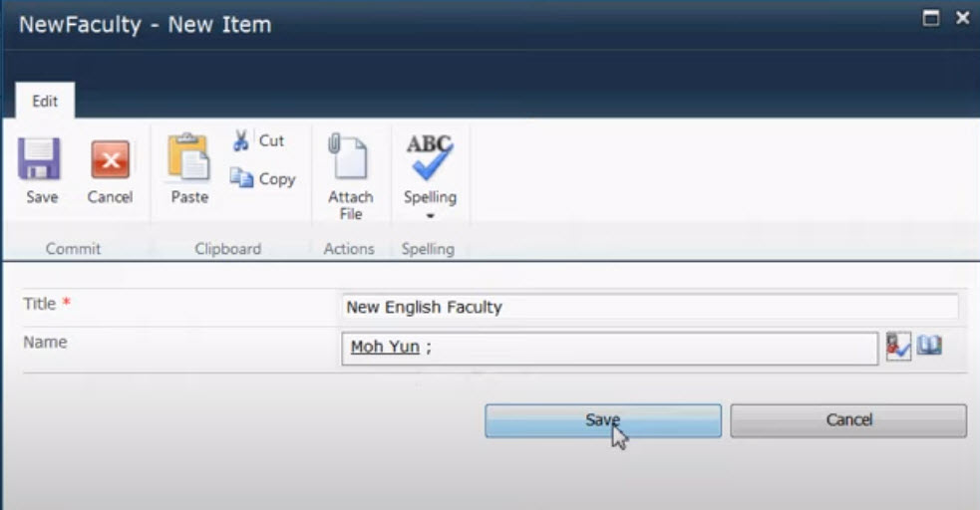Select the Edit ribbon tab
The height and width of the screenshot is (510, 980).
[45, 101]
